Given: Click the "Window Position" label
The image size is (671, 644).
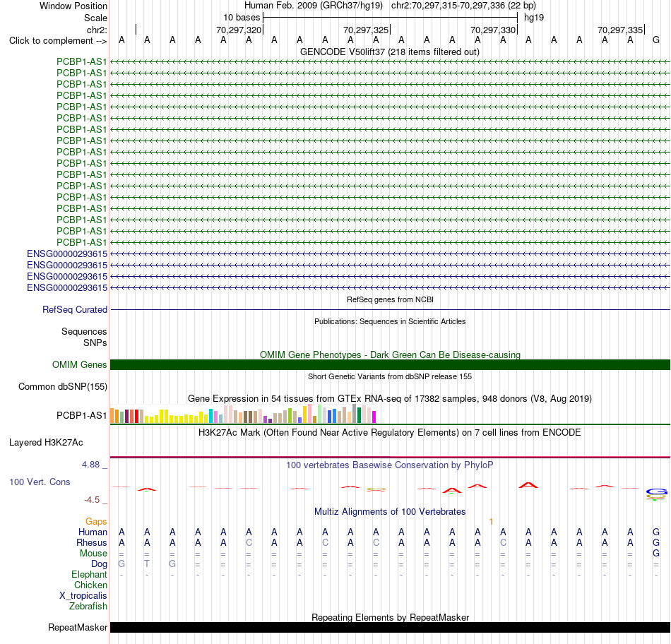Looking at the screenshot, I should coord(73,6).
